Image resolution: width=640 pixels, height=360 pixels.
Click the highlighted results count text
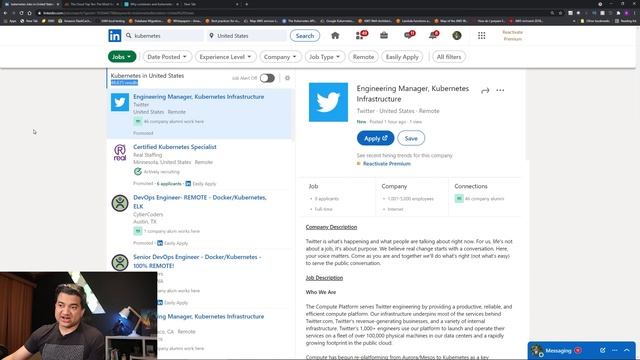pos(124,83)
